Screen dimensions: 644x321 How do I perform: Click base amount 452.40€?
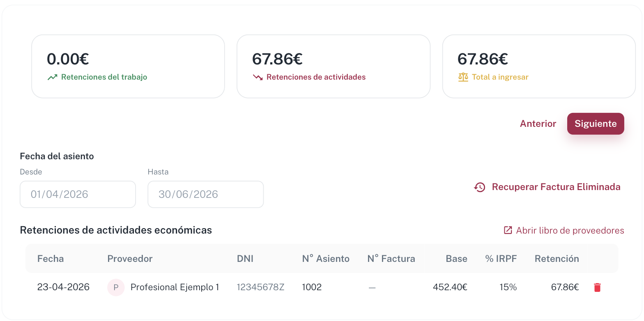(450, 287)
